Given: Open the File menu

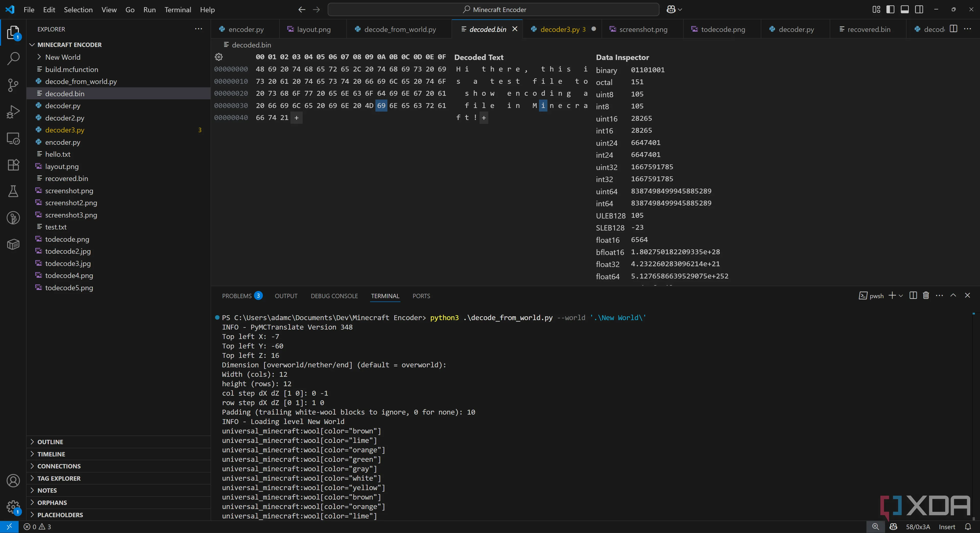Looking at the screenshot, I should tap(29, 9).
